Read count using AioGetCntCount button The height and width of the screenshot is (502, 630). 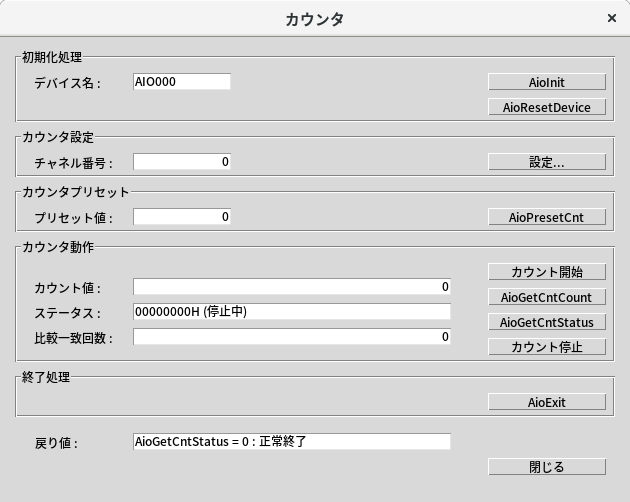pos(547,297)
